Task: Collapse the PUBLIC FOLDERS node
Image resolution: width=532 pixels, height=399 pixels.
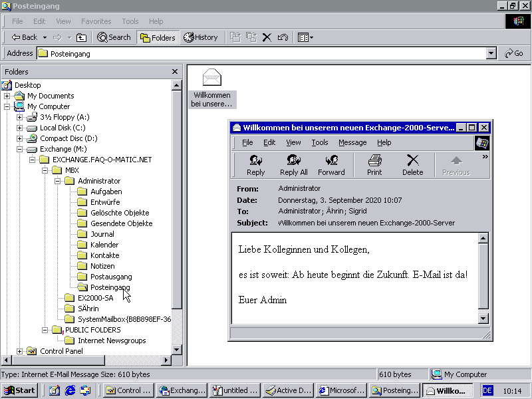Action: click(x=45, y=330)
